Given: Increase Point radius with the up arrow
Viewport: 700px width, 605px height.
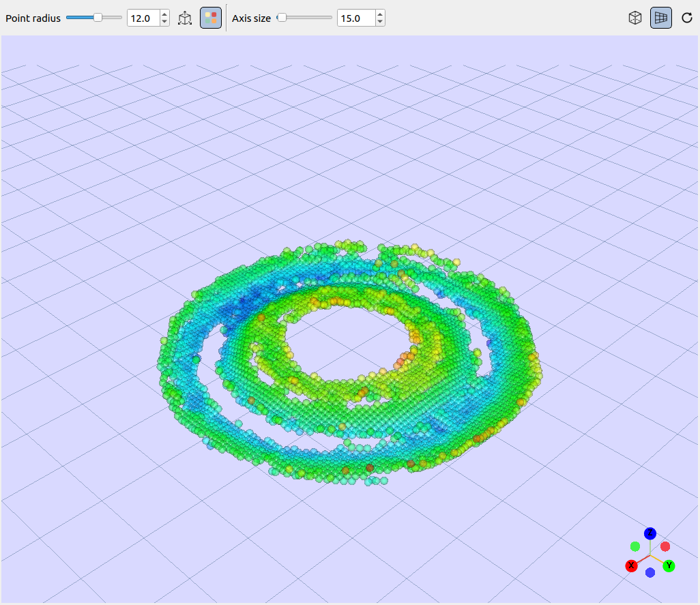Looking at the screenshot, I should tap(164, 14).
